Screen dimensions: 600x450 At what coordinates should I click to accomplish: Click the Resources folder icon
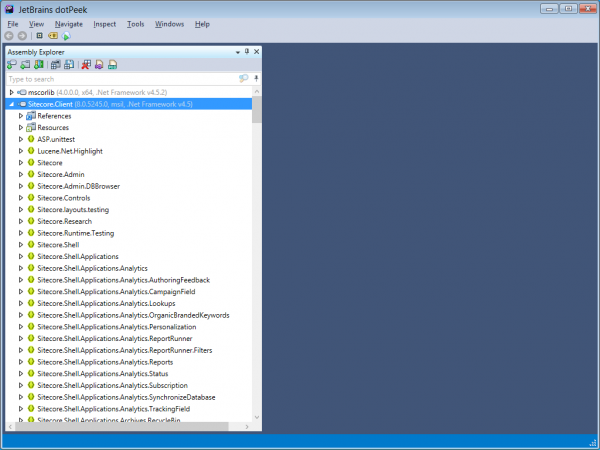coord(31,127)
